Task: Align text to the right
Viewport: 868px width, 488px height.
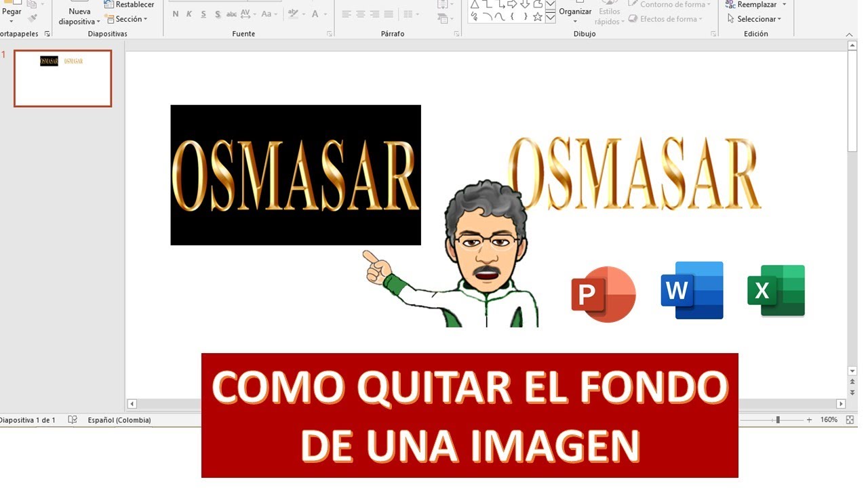Action: (374, 14)
